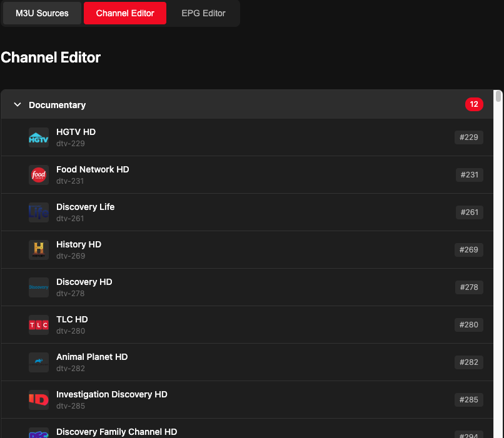
Task: Click the Documentary group header title
Action: [x=58, y=105]
